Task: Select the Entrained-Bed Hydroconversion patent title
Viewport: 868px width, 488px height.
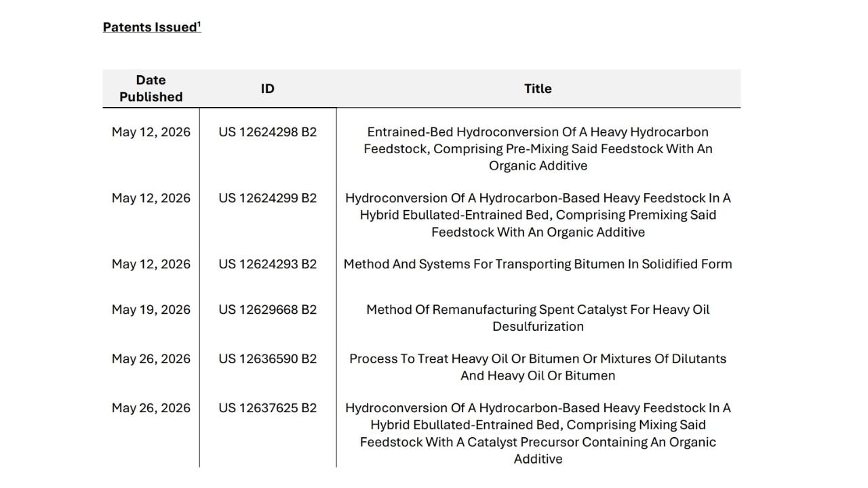Action: 538,148
